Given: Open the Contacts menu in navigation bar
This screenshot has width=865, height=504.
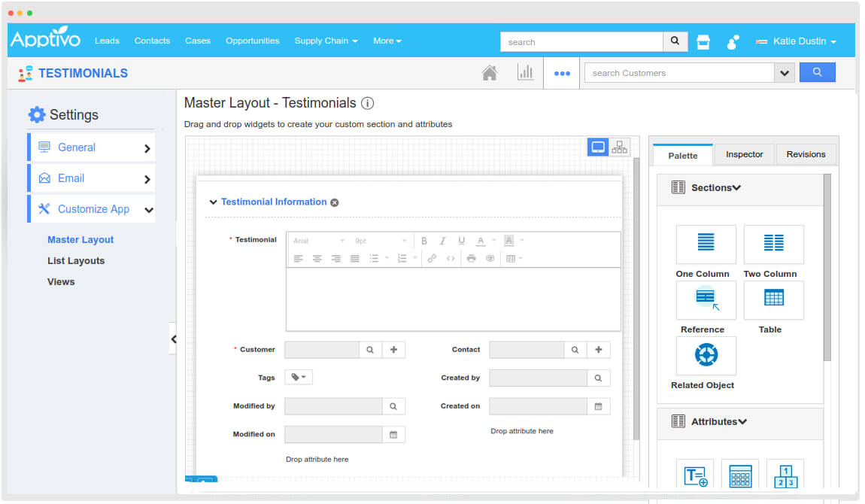Looking at the screenshot, I should coord(152,41).
